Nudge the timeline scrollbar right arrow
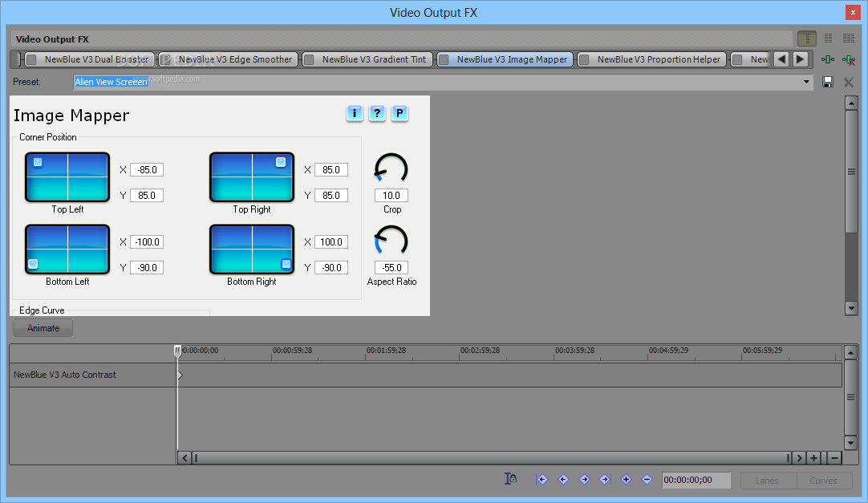The height and width of the screenshot is (503, 868). click(799, 457)
